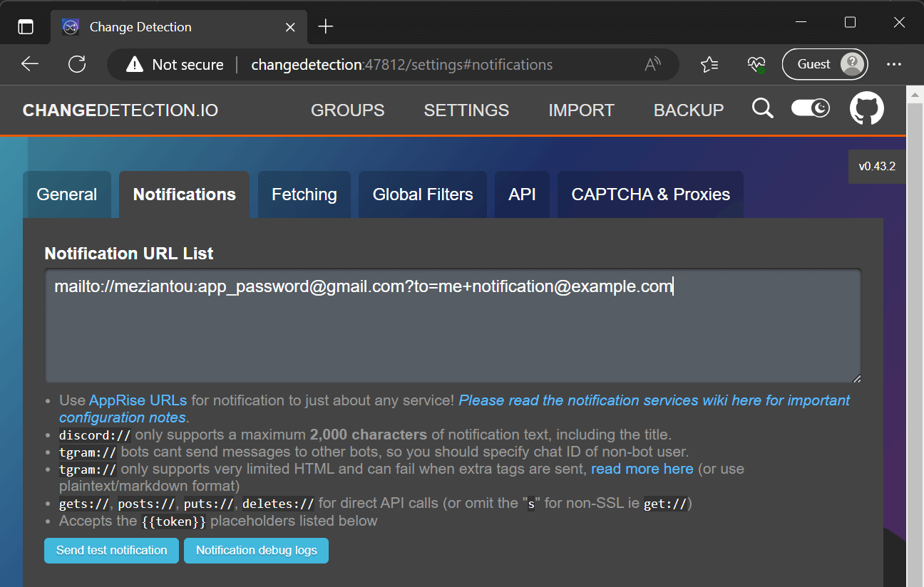924x587 pixels.
Task: Open browser favorites star icon
Action: pos(709,65)
